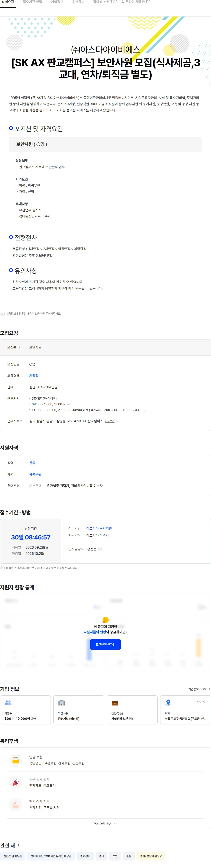Click the 학력무관 education link
Image resolution: width=211 pixels, height=868 pixels.
pyautogui.click(x=35, y=475)
